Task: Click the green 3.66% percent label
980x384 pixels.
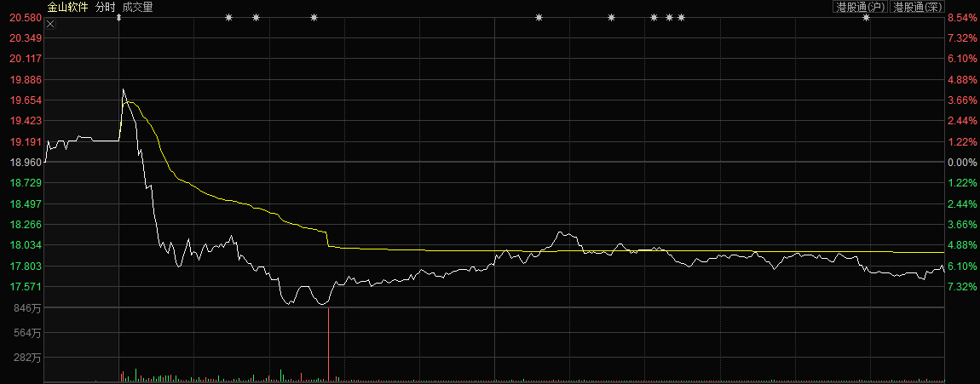Action: 962,225
